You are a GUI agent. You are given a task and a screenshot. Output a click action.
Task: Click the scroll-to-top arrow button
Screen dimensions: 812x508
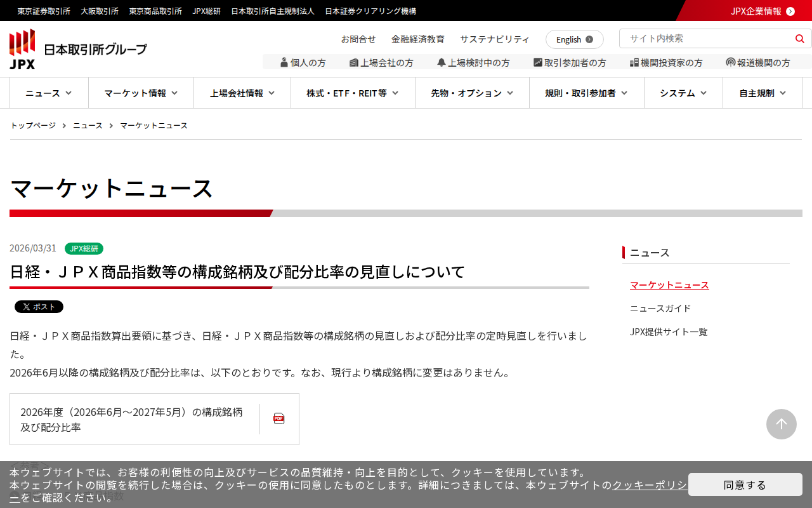point(782,424)
